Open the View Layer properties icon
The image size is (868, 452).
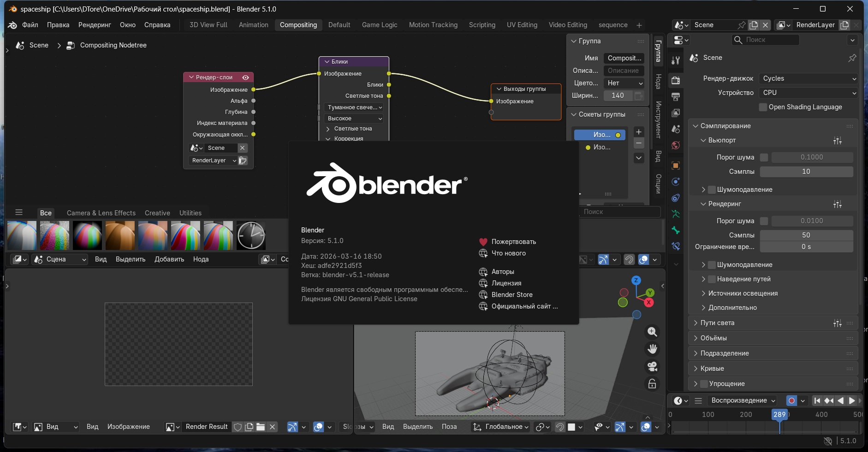coord(676,113)
